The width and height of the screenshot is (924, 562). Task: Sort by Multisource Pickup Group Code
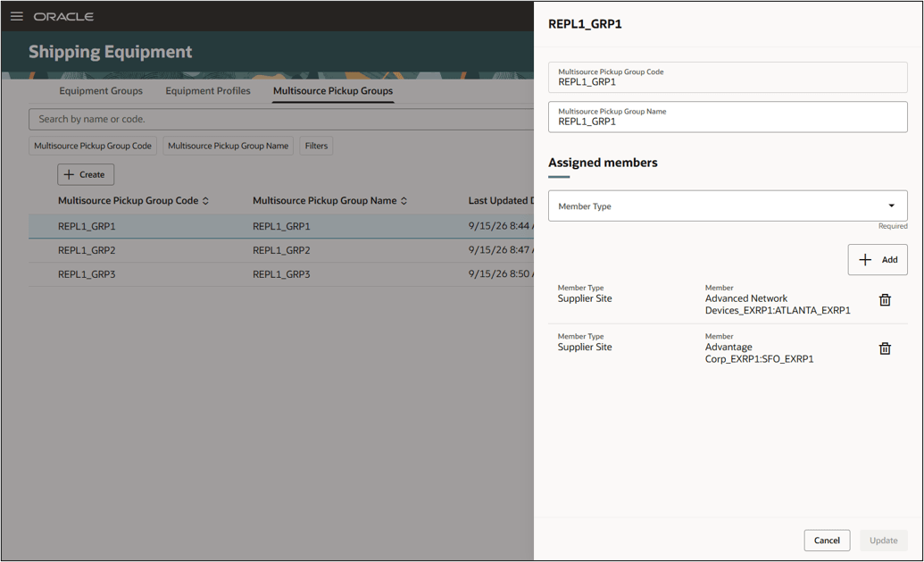coord(205,201)
